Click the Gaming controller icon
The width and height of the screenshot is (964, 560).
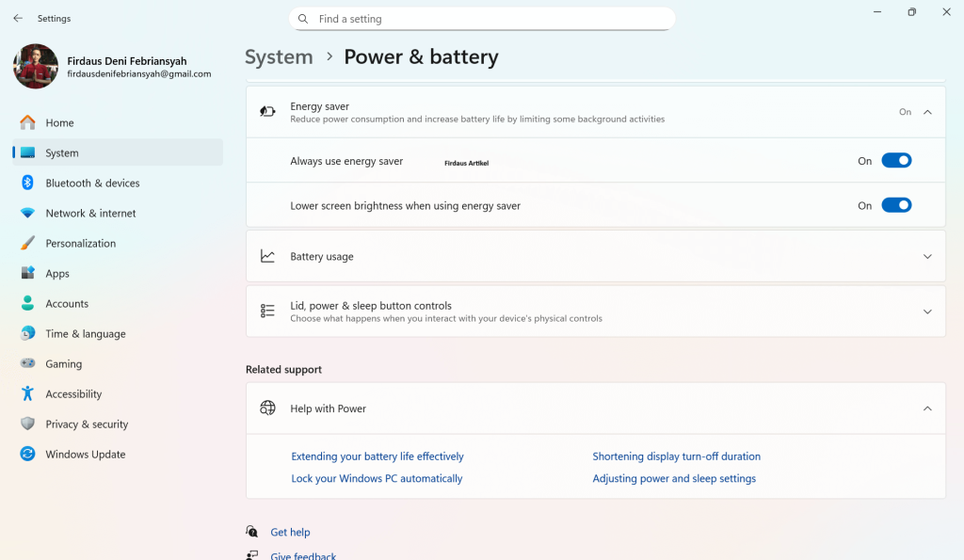(x=27, y=363)
